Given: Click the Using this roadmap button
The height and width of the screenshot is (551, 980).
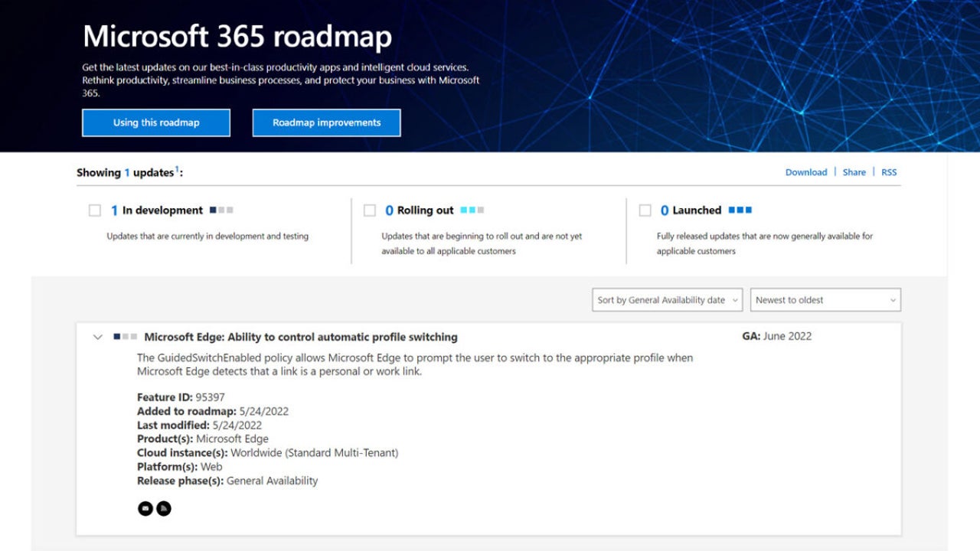Looking at the screenshot, I should [x=156, y=122].
